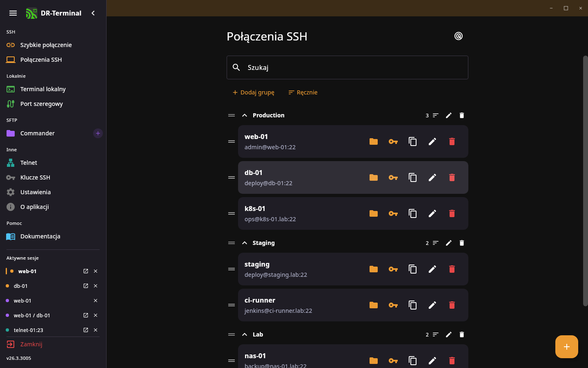Add new Commander tab with plus icon
The height and width of the screenshot is (368, 588).
tap(98, 133)
